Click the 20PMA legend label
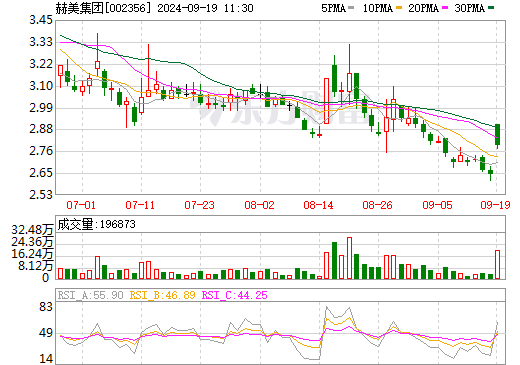Image resolution: width=520 pixels, height=365 pixels. (424, 8)
